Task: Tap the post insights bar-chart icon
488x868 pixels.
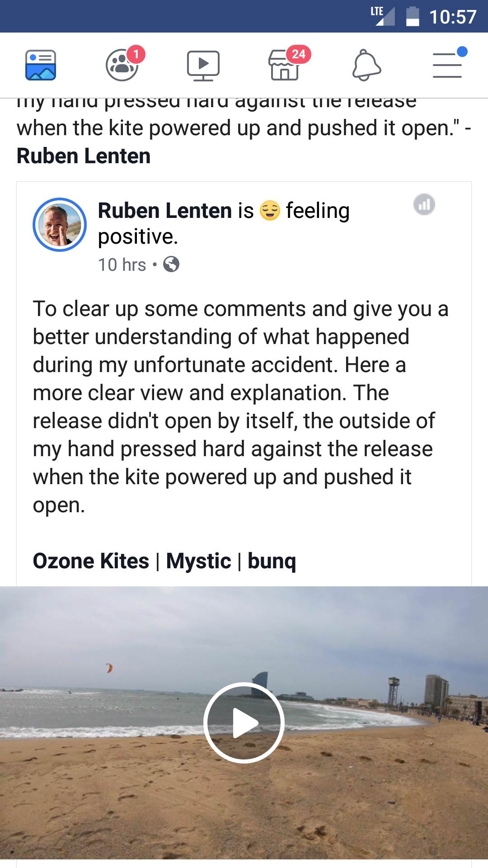Action: (x=424, y=204)
